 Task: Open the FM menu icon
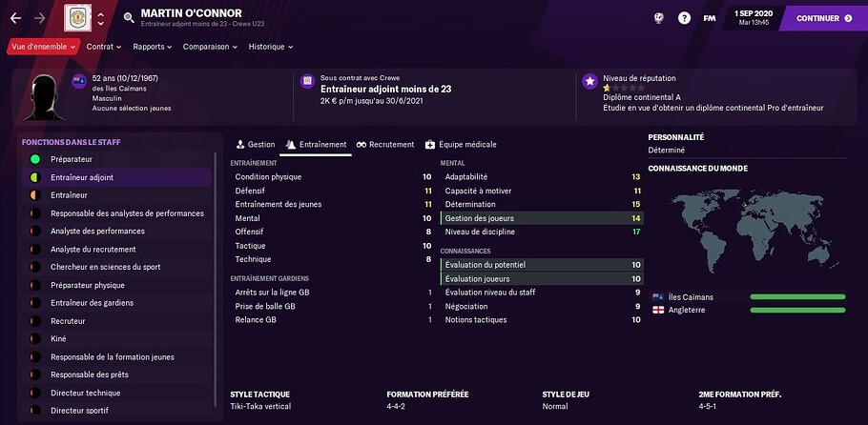point(710,18)
